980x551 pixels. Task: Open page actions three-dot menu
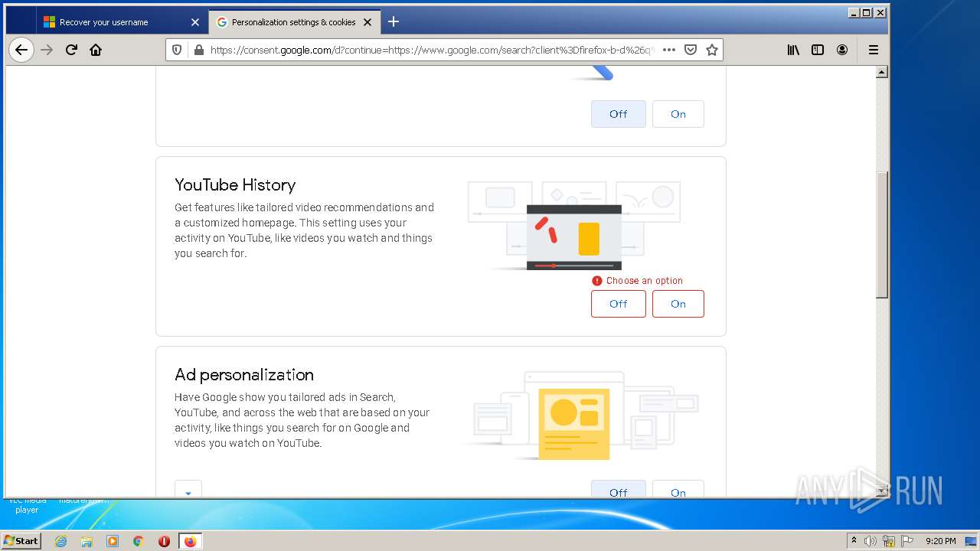(x=668, y=50)
